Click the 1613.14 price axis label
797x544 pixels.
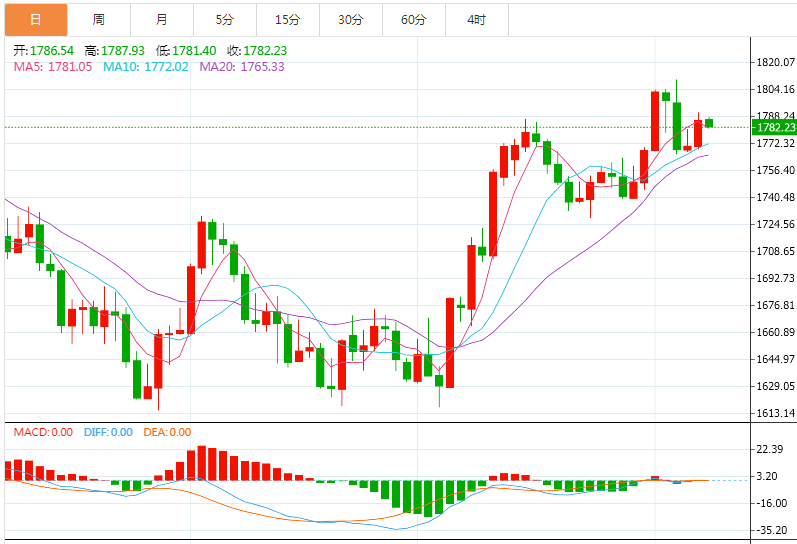(776, 413)
